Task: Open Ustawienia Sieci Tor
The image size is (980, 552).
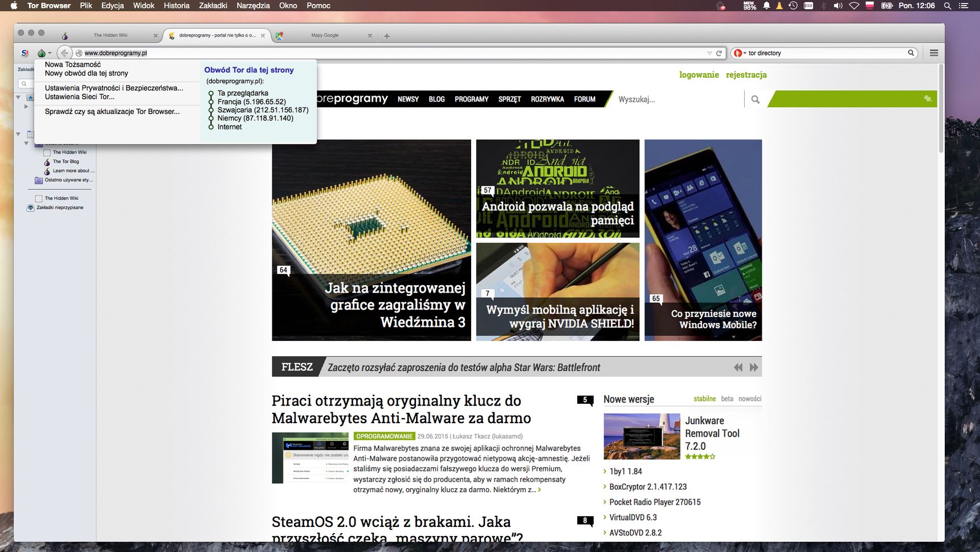Action: 80,96
